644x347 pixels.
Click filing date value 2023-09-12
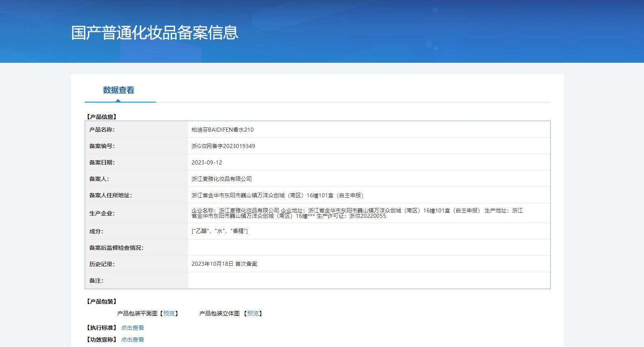[207, 162]
